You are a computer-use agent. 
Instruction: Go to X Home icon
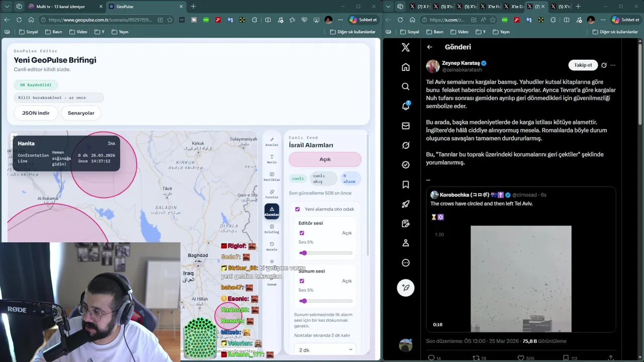[x=406, y=67]
